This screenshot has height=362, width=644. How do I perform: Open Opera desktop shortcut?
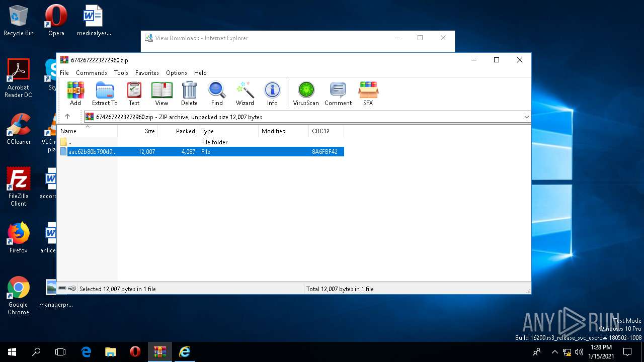[x=56, y=21]
